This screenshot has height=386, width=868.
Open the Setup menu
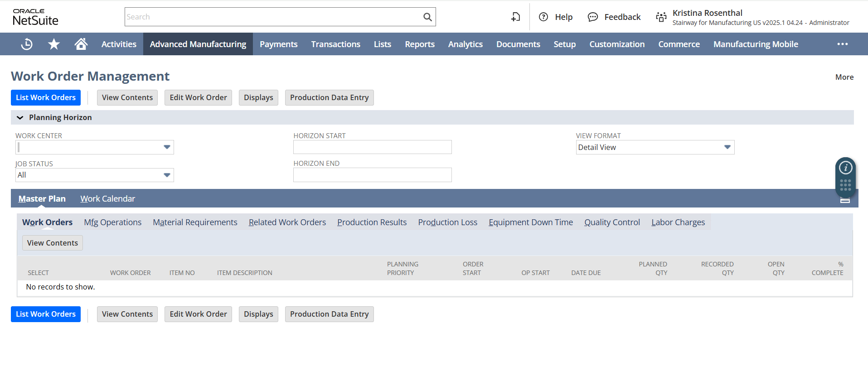[x=565, y=44]
